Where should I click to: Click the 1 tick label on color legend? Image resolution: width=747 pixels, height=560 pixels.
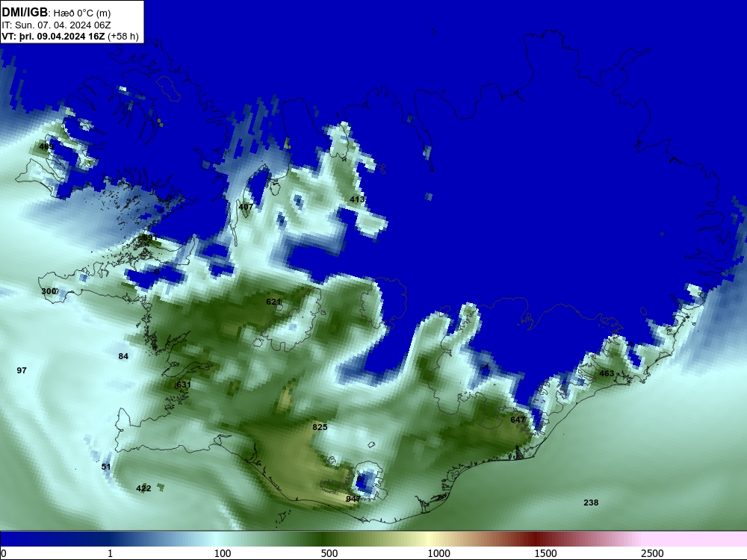coord(110,553)
